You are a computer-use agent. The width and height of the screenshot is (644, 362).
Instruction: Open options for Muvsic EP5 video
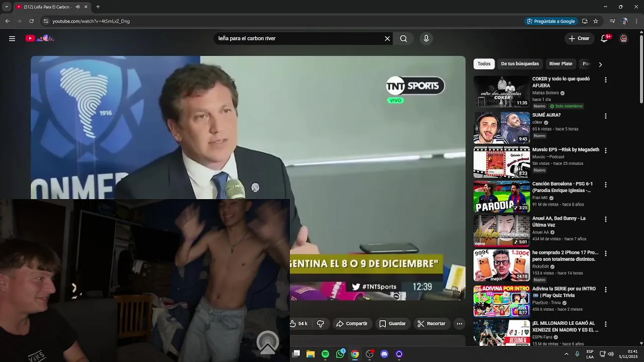tap(605, 150)
